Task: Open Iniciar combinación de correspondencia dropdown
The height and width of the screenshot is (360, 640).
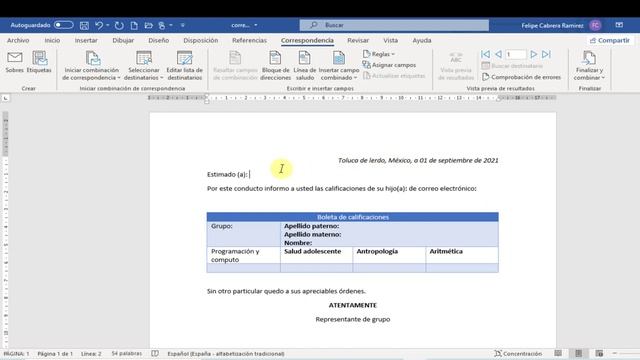Action: (x=91, y=66)
